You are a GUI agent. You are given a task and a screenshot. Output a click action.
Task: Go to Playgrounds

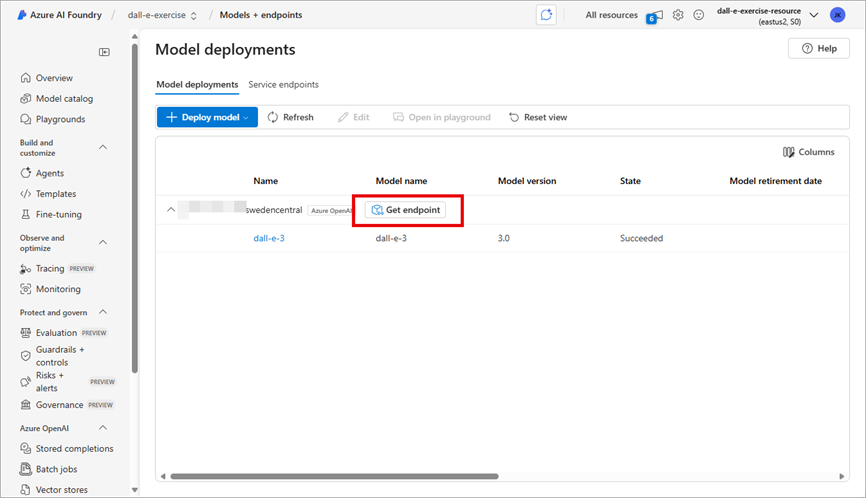click(60, 119)
